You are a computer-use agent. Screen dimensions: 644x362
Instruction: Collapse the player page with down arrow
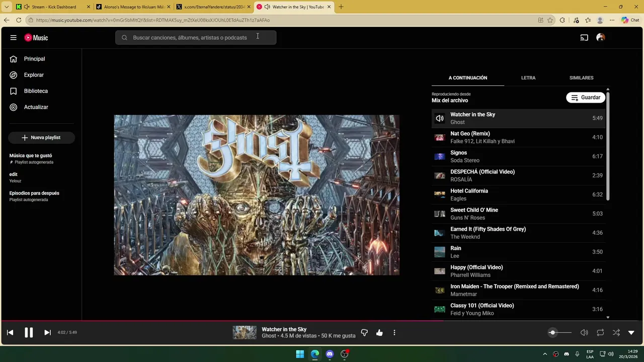(631, 332)
